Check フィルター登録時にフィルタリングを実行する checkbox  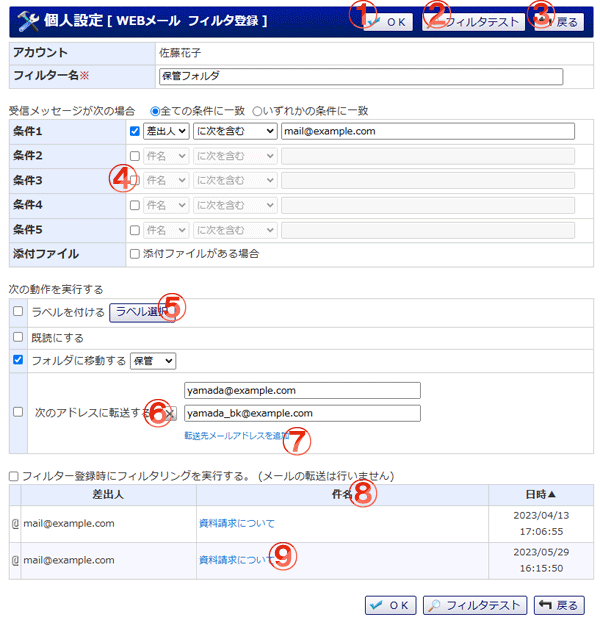13,476
